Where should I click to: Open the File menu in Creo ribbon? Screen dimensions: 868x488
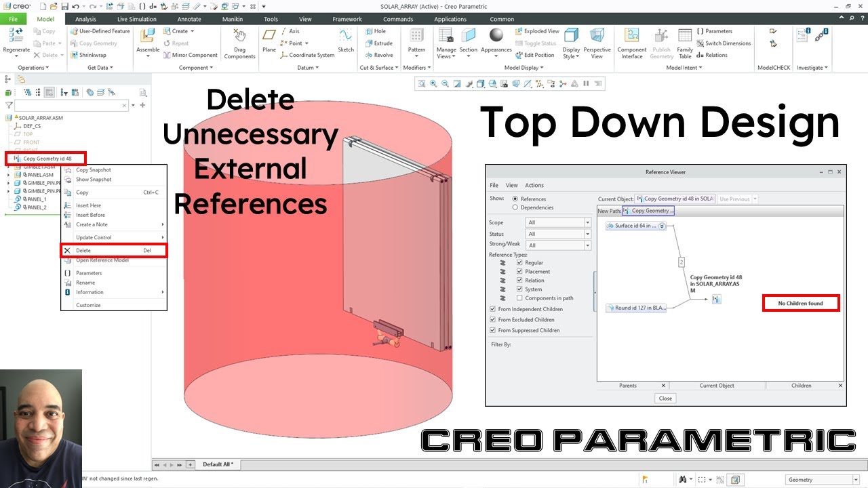click(13, 19)
